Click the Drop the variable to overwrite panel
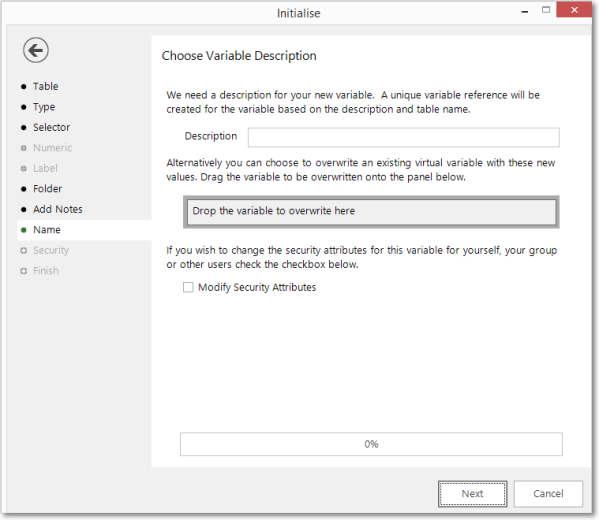 (x=371, y=212)
